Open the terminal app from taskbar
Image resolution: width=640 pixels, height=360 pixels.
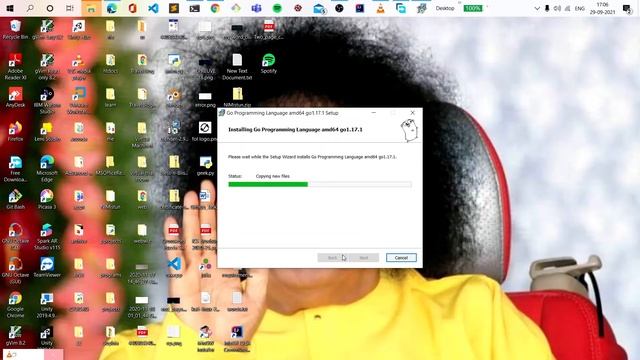point(194,8)
